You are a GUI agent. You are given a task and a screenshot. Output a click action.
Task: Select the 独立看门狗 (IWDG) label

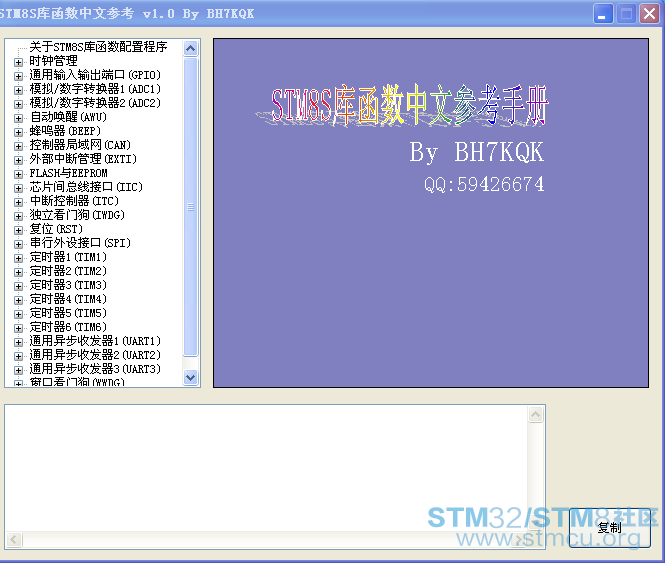(x=77, y=215)
